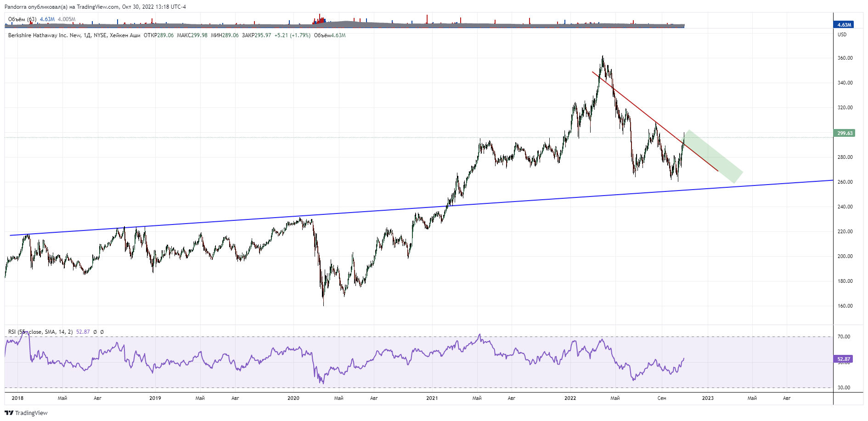Click the Хейкен Аши chart type text
Screen dimensions: 868x421
[125, 35]
